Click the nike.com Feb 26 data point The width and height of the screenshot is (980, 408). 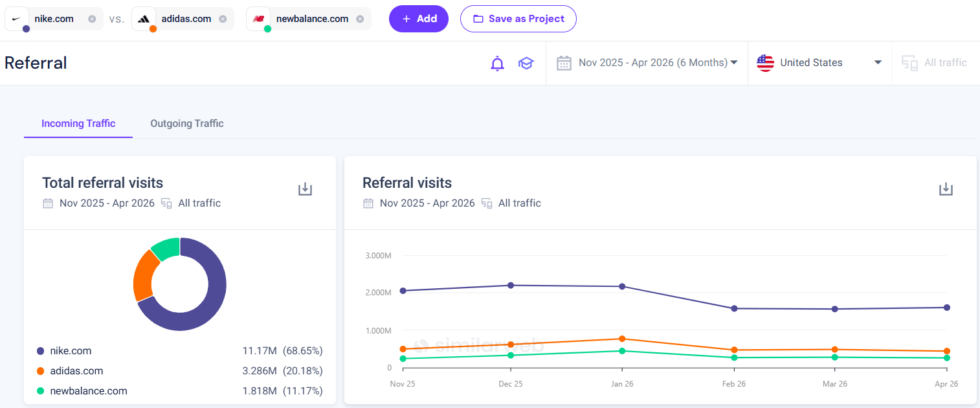click(x=734, y=308)
